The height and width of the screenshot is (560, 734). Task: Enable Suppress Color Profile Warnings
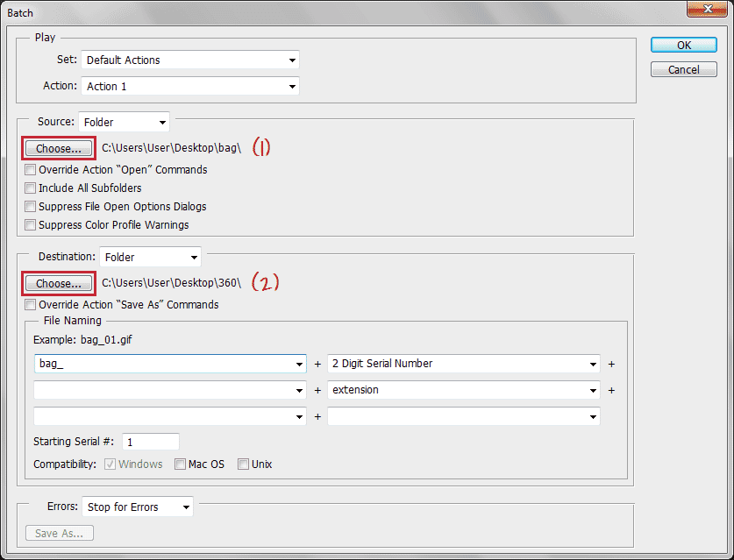pyautogui.click(x=31, y=225)
